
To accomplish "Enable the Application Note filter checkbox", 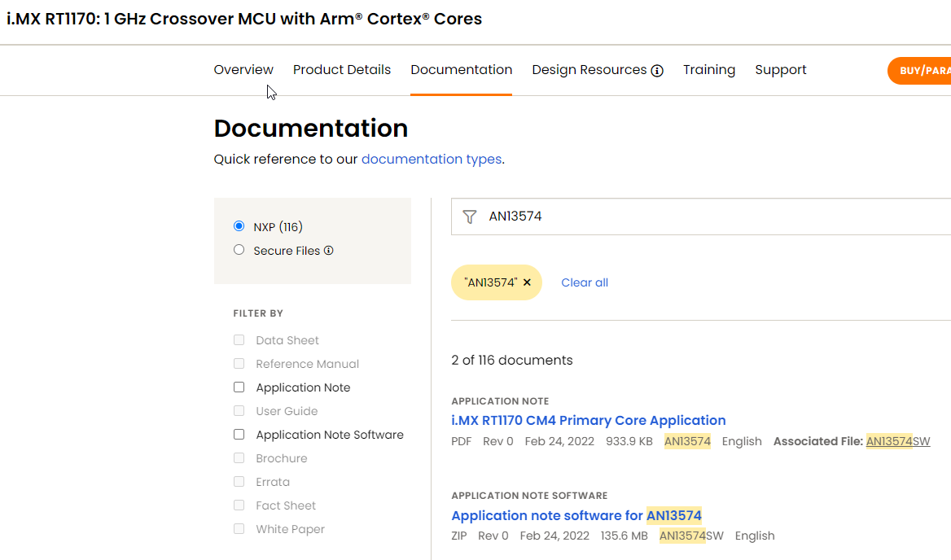I will (x=239, y=387).
